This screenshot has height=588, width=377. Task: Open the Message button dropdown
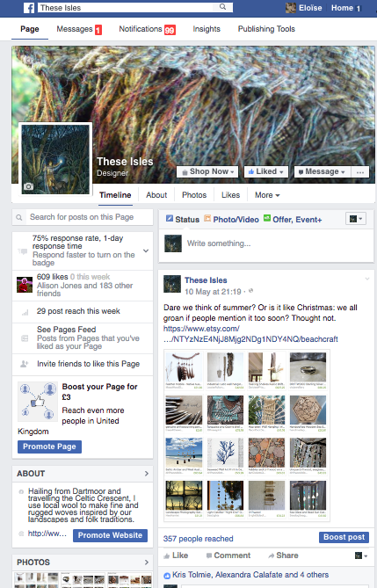pos(322,171)
